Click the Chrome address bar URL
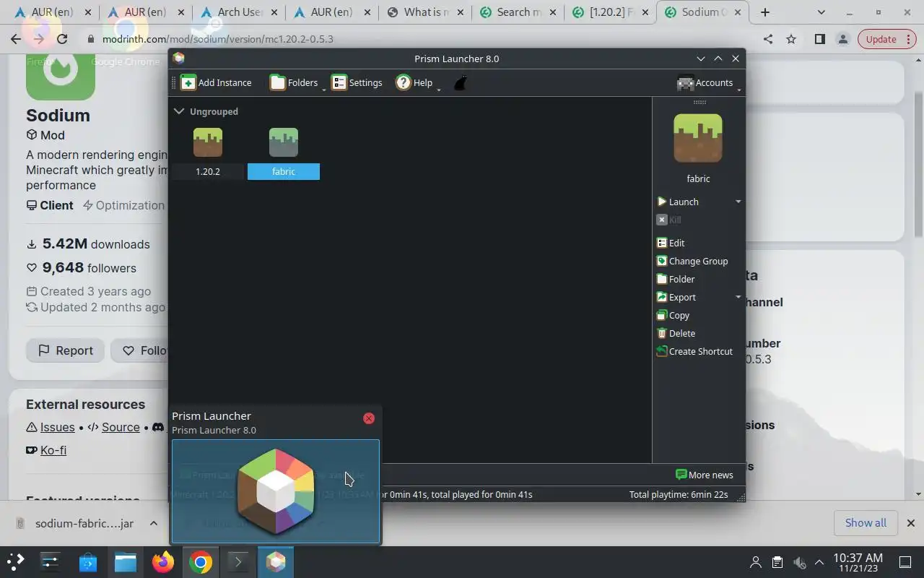Viewport: 924px width, 578px height. pos(217,39)
